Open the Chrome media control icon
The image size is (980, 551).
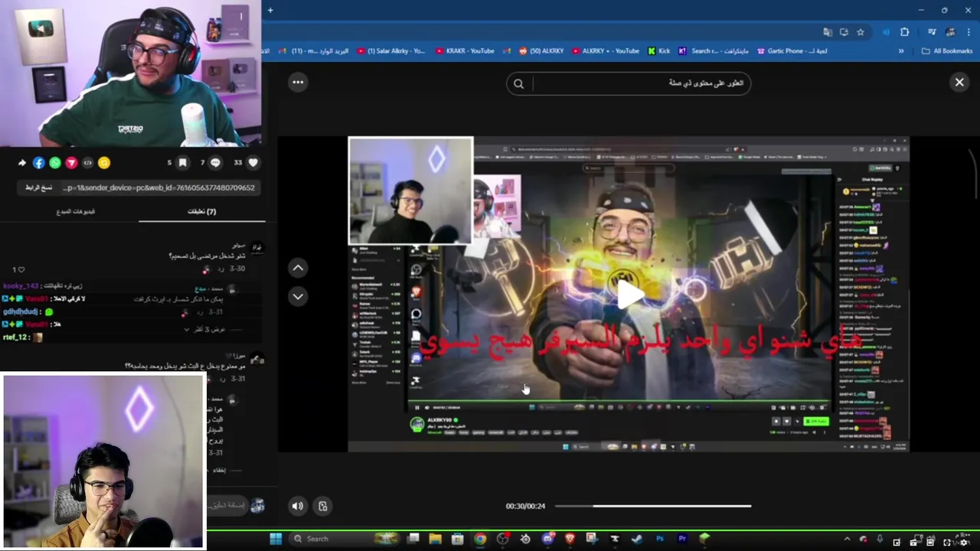pyautogui.click(x=932, y=32)
